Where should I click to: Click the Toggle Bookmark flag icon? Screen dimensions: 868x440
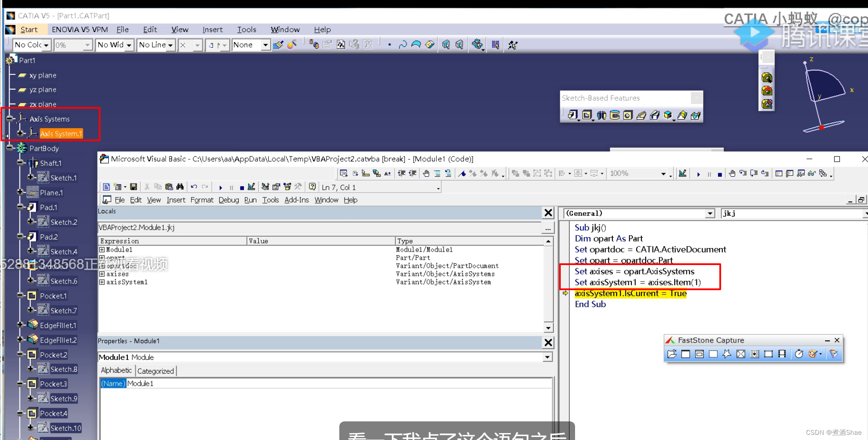[462, 173]
